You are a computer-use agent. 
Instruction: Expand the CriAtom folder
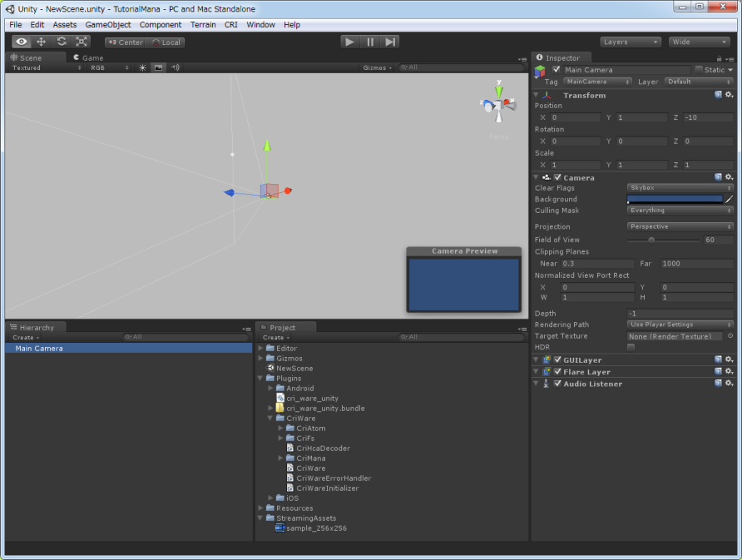pyautogui.click(x=280, y=428)
